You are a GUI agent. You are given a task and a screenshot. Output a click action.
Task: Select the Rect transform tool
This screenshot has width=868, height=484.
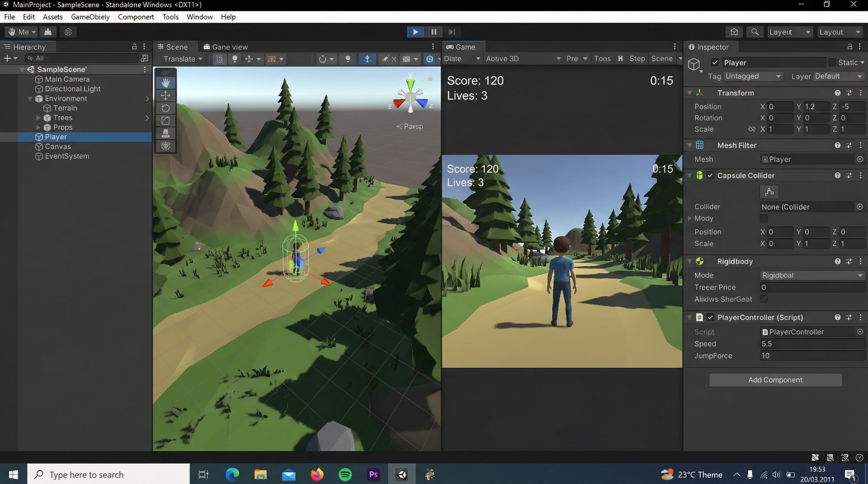[x=165, y=121]
